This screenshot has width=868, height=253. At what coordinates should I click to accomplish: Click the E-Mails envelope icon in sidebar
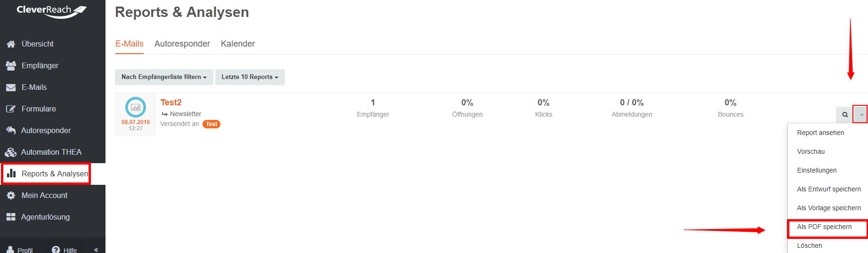11,87
